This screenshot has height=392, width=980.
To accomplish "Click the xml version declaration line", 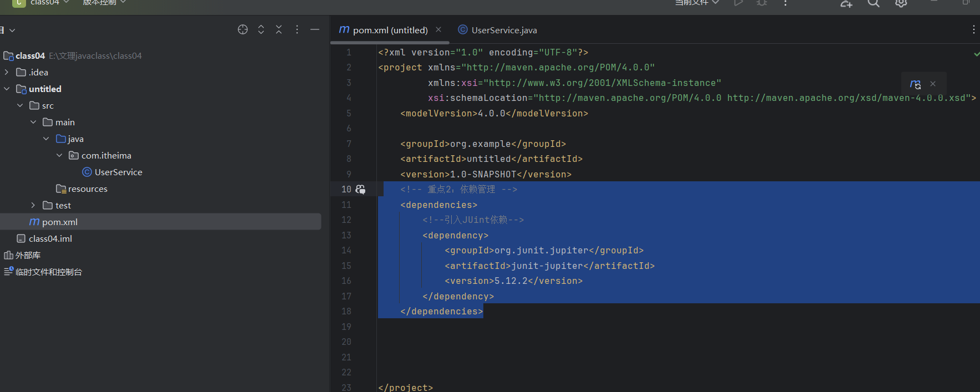I will tap(483, 52).
